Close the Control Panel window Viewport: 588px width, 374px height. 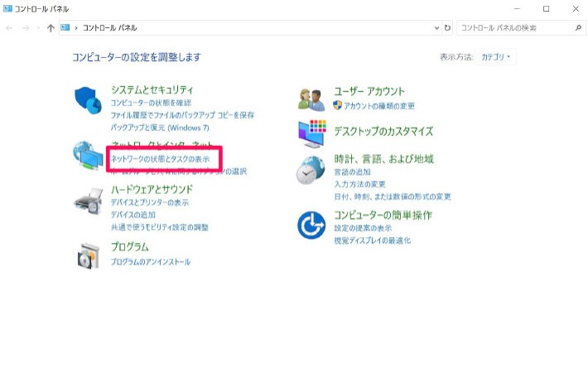pyautogui.click(x=576, y=8)
